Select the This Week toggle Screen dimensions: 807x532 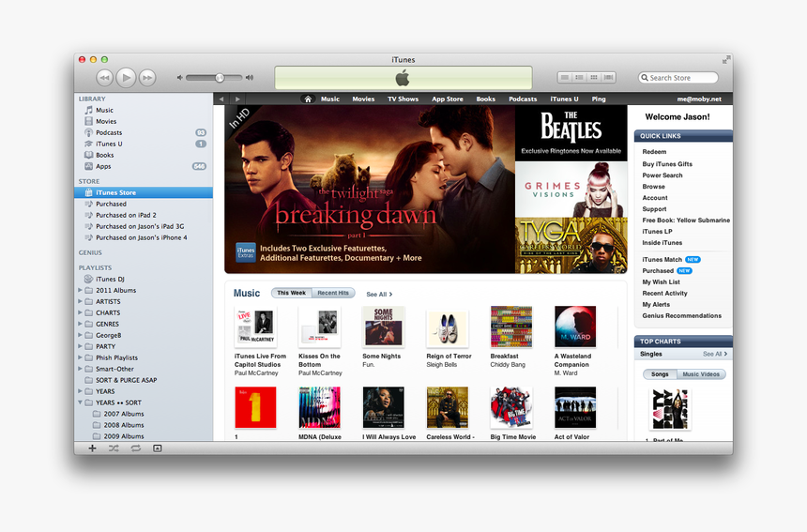[x=291, y=294]
